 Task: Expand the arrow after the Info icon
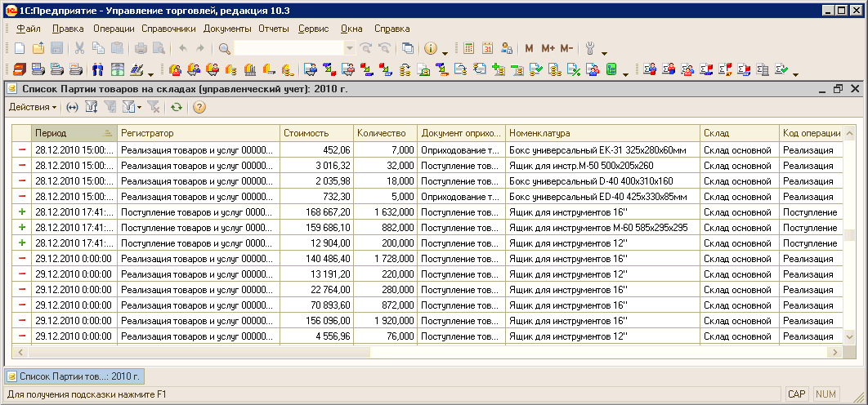[445, 54]
